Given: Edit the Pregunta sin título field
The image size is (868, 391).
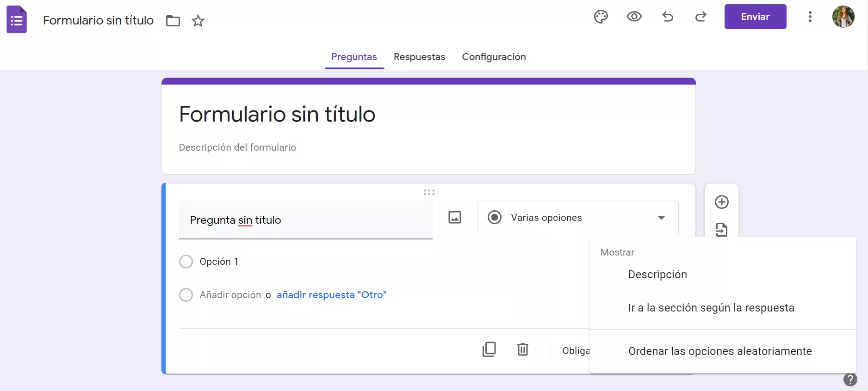Looking at the screenshot, I should (306, 220).
